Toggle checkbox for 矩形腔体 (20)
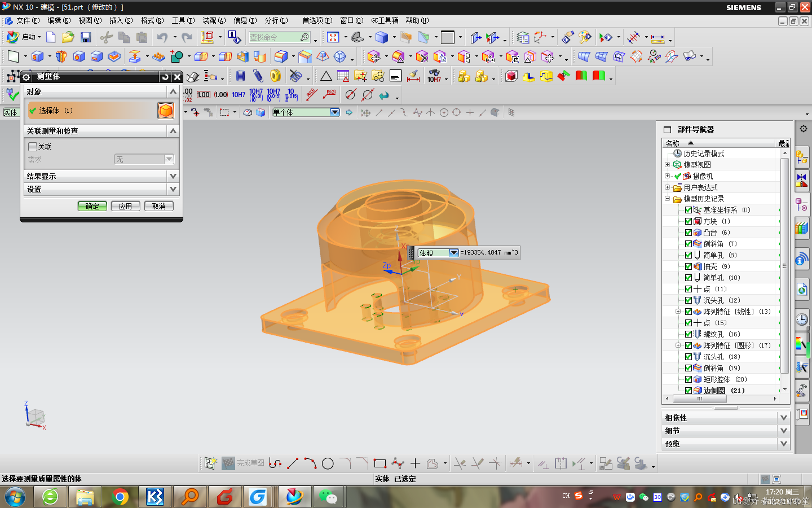The image size is (812, 508). [x=689, y=379]
